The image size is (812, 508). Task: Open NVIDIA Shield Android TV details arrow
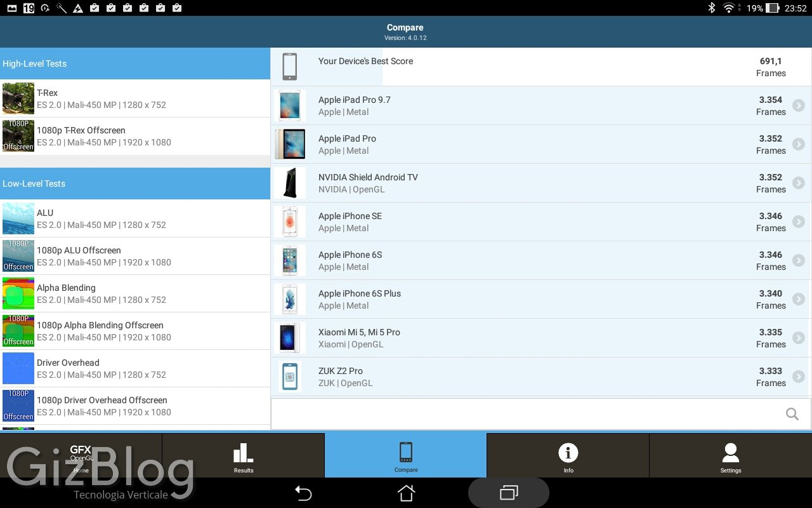point(799,183)
